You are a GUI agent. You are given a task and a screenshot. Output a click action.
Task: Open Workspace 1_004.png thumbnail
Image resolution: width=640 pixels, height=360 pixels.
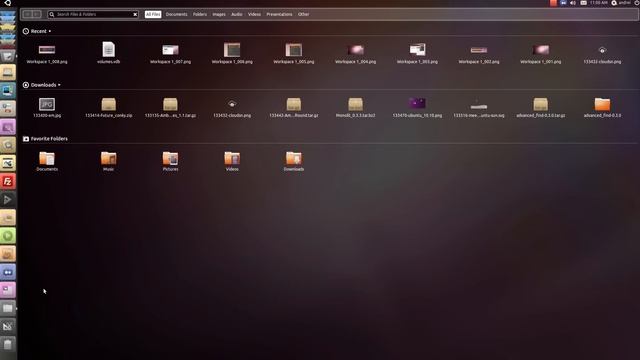(x=356, y=50)
